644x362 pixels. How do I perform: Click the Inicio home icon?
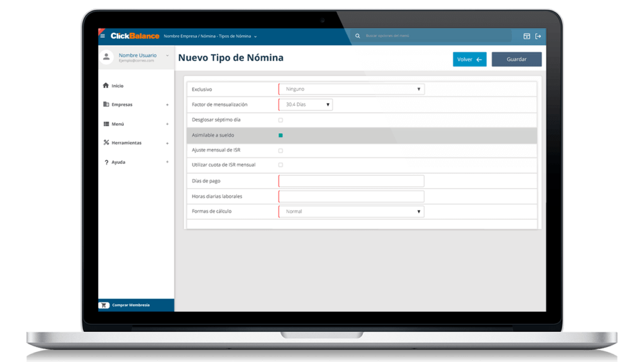(106, 85)
